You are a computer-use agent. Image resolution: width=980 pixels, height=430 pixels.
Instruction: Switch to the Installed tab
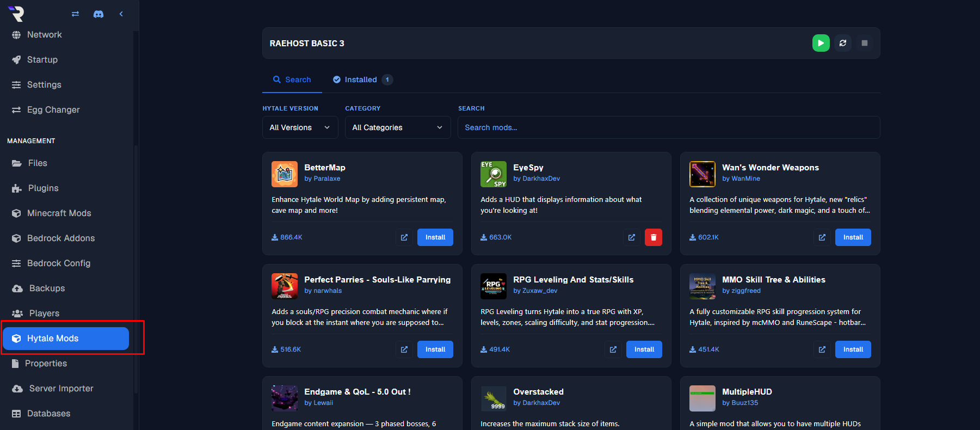point(363,79)
